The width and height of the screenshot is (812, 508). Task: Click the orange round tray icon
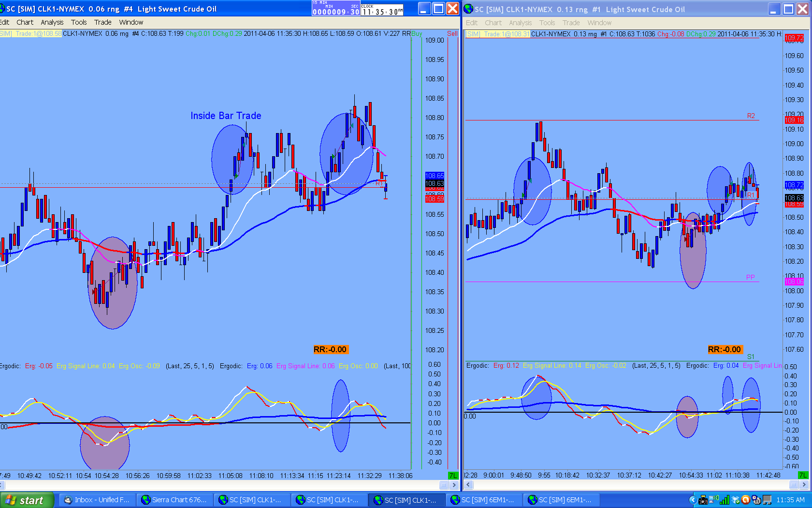pos(746,500)
